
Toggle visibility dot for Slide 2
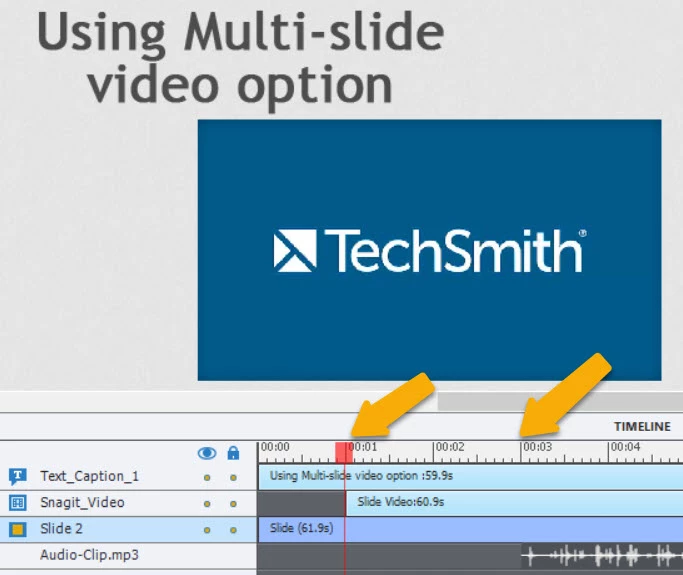tap(207, 530)
